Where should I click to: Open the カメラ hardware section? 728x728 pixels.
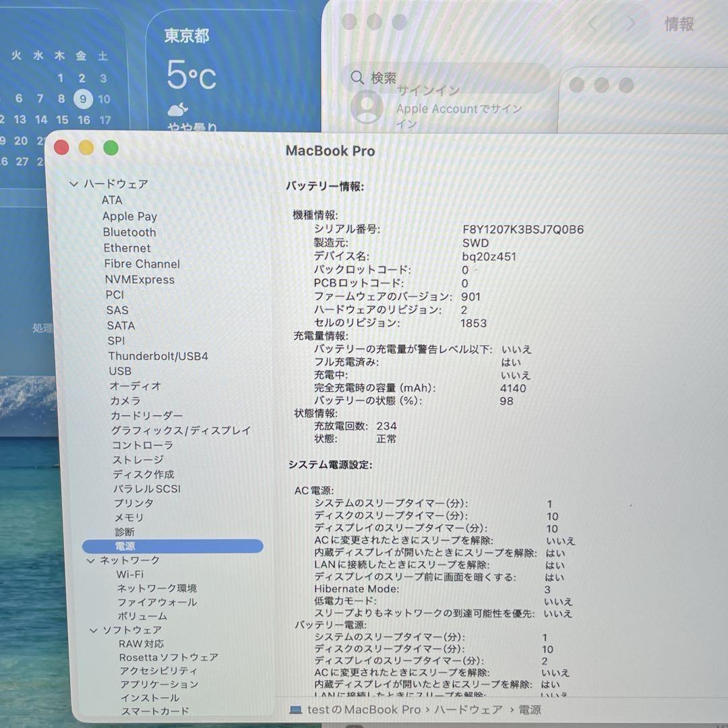tap(127, 401)
